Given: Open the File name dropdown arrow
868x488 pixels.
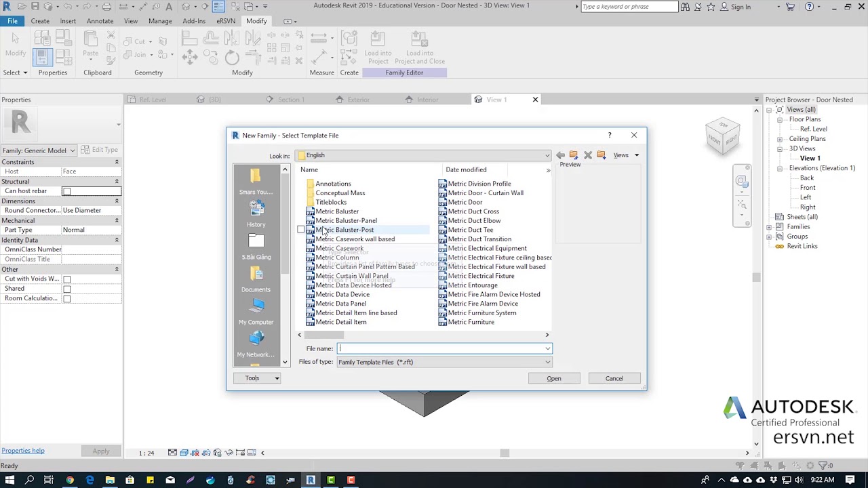Looking at the screenshot, I should (547, 348).
